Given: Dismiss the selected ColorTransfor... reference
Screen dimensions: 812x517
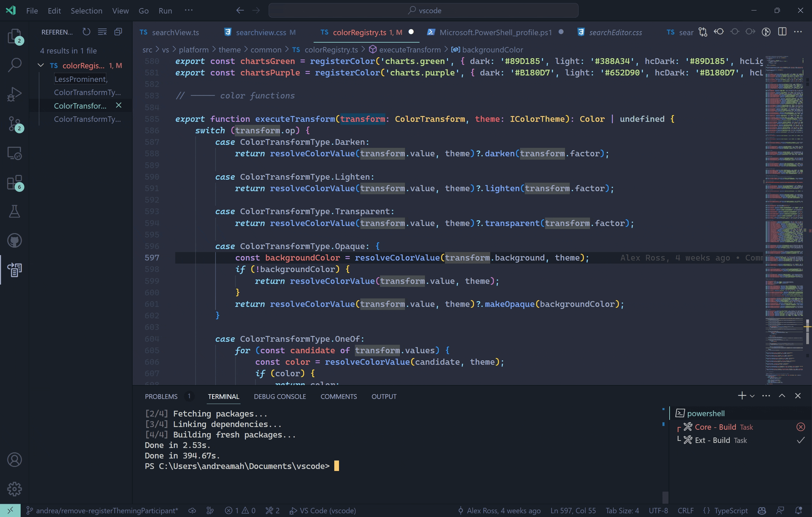Looking at the screenshot, I should coord(118,105).
